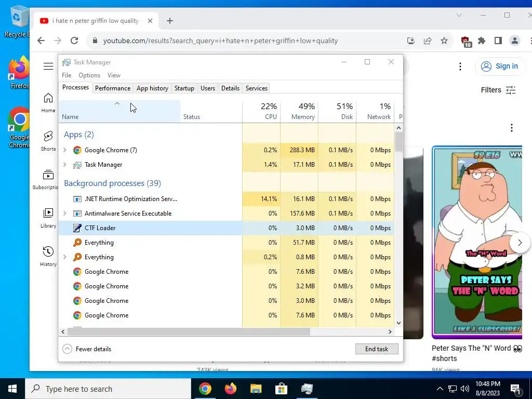Open YouTube search Filters
This screenshot has width=532, height=399.
[x=498, y=90]
